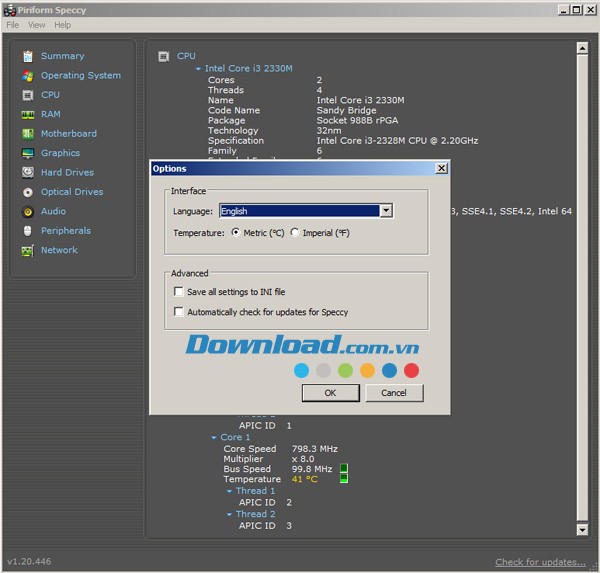The width and height of the screenshot is (600, 573).
Task: Click the red color circle
Action: click(411, 371)
